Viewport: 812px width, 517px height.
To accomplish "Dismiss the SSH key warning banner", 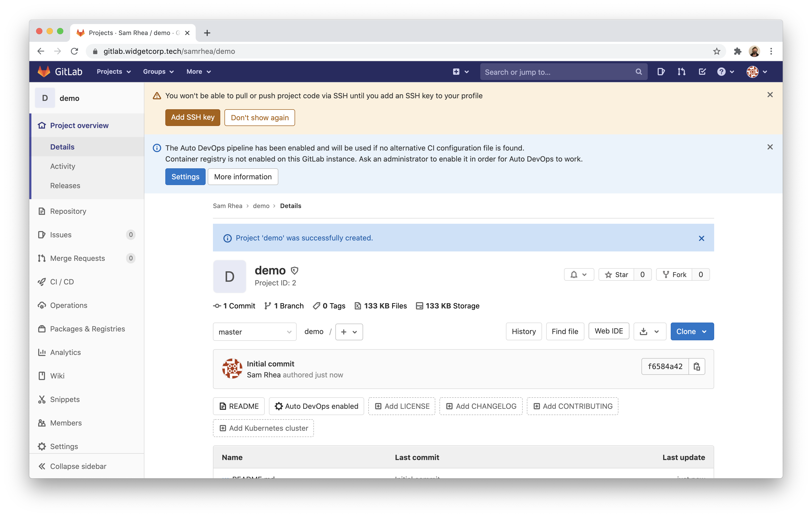I will (x=770, y=95).
